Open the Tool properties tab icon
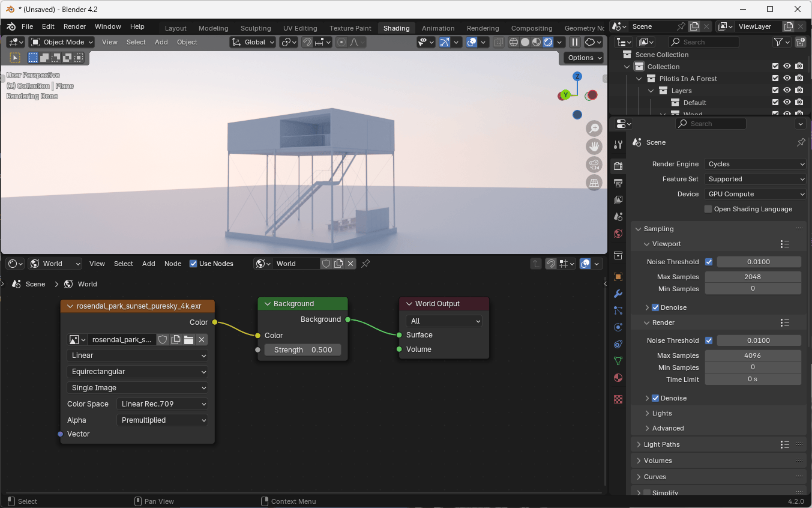 point(618,145)
